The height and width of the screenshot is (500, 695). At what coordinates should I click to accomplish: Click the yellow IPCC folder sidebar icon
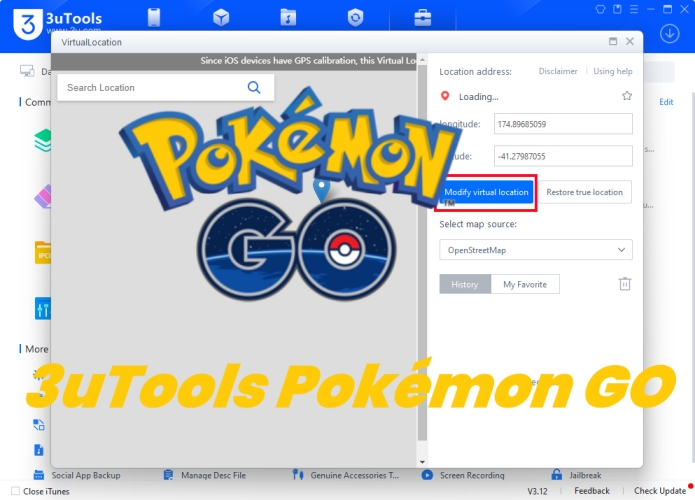[x=43, y=252]
